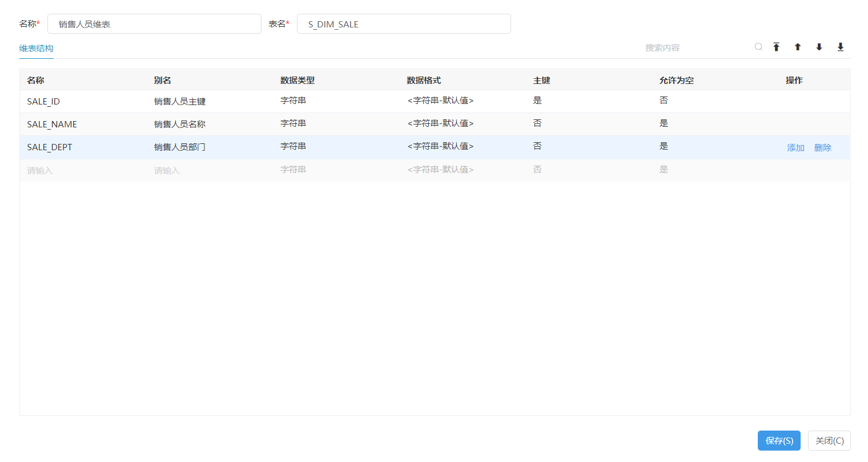Click alias 销售人员部门
868x462 pixels.
tap(180, 147)
